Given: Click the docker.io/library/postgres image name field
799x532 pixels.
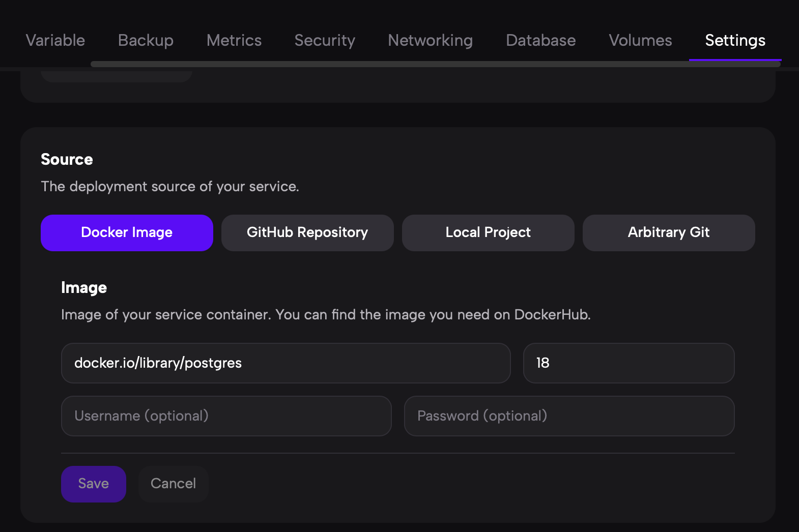Looking at the screenshot, I should 286,363.
